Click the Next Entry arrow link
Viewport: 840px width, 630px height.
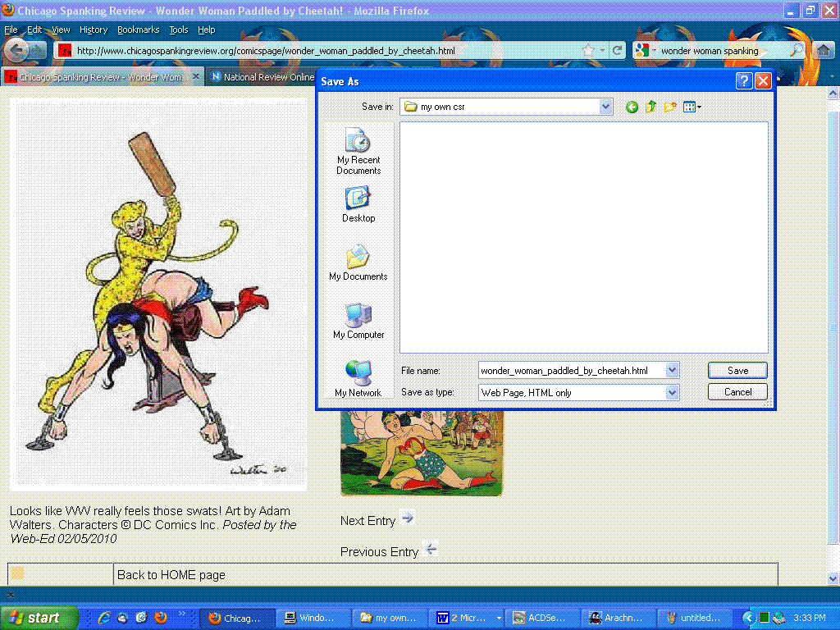407,518
